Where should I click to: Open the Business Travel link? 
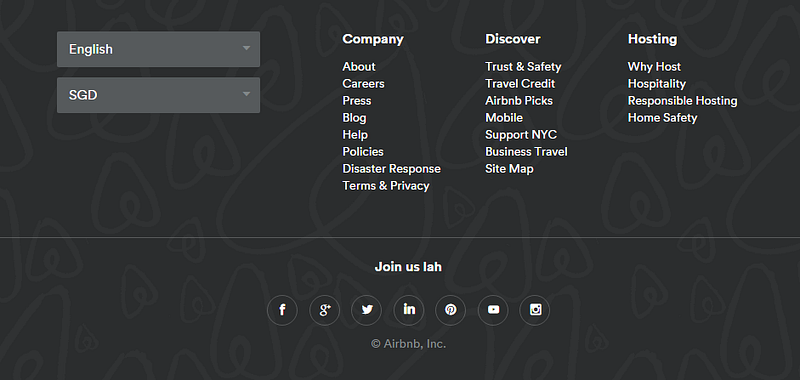[x=526, y=151]
